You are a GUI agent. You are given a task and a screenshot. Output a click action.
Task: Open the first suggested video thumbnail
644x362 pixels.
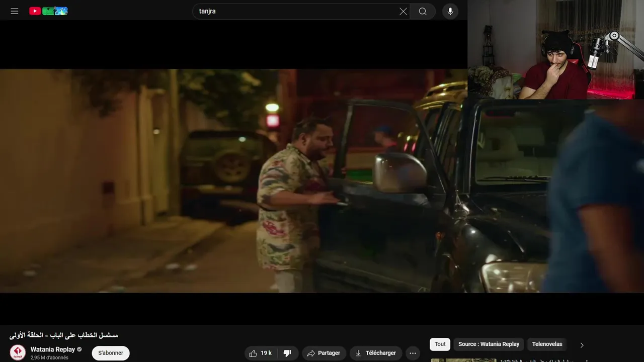pos(463,360)
